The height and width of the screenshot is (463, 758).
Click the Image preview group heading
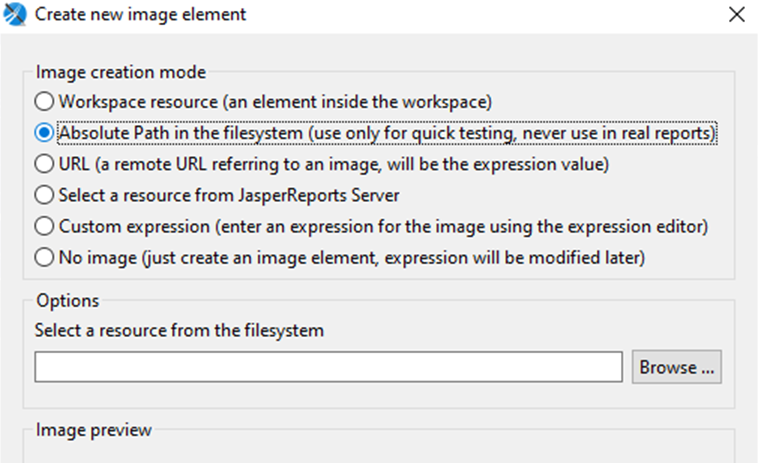coord(94,430)
